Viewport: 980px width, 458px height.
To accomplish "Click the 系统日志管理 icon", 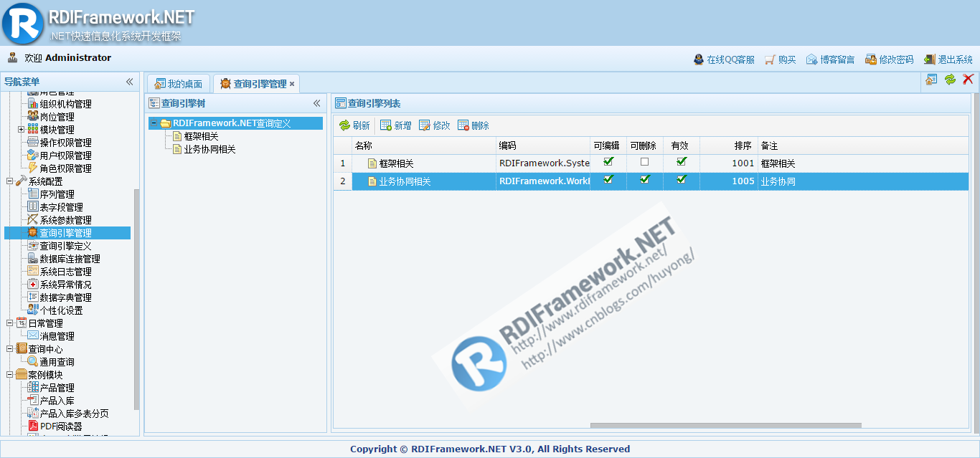I will (x=33, y=272).
